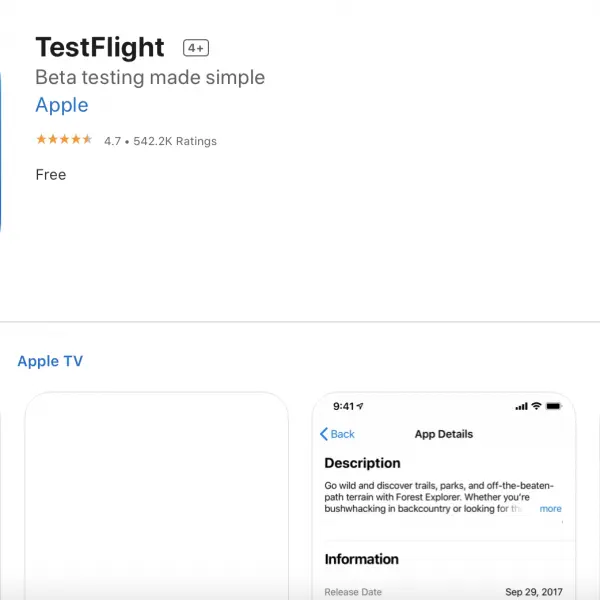Click the battery icon in status bar
Screen dimensions: 600x600
pos(554,406)
